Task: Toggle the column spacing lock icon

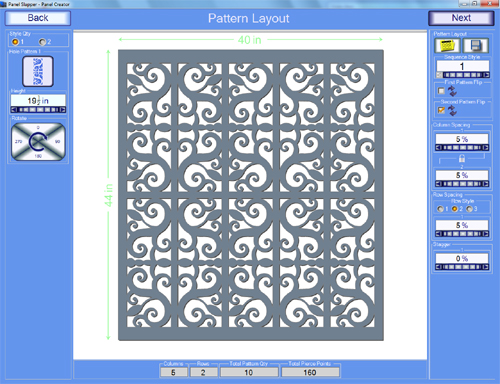Action: point(462,158)
